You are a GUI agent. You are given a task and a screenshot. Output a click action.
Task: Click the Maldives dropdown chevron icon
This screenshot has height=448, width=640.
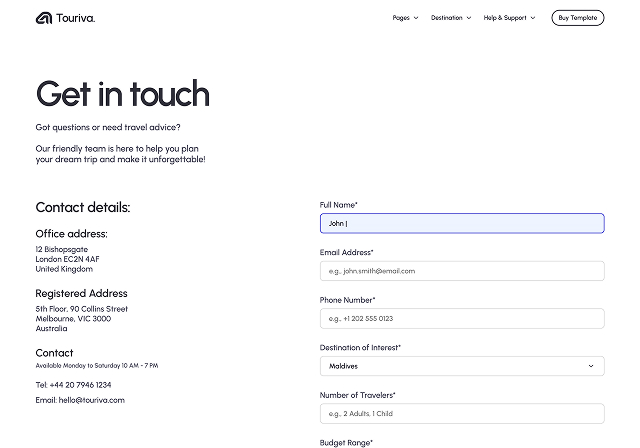[591, 366]
